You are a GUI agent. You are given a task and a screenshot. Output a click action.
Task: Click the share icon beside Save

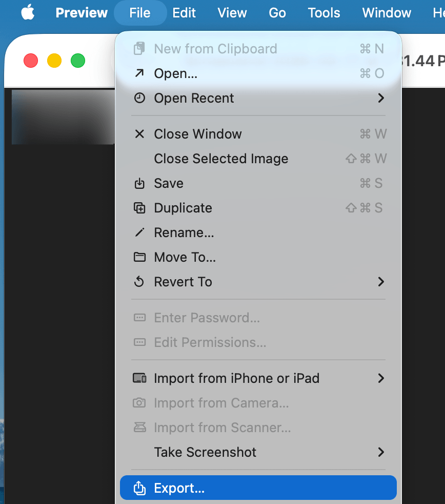[139, 183]
